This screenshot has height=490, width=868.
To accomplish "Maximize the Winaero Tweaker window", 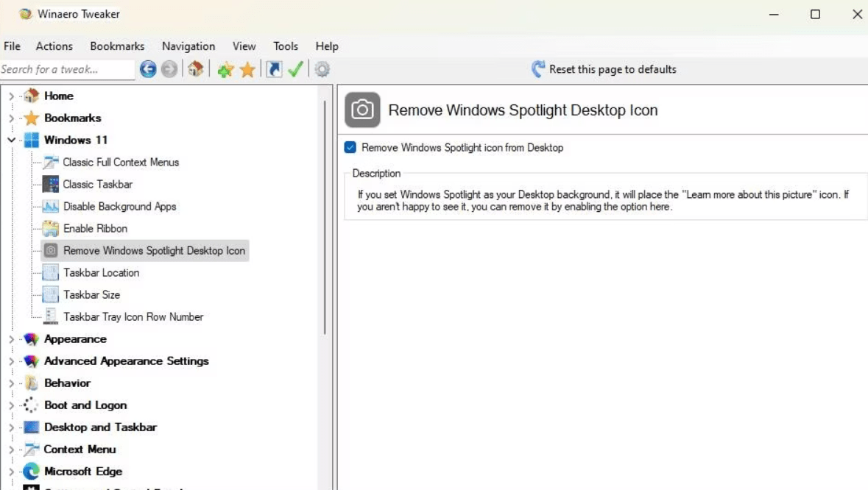I will coord(815,15).
